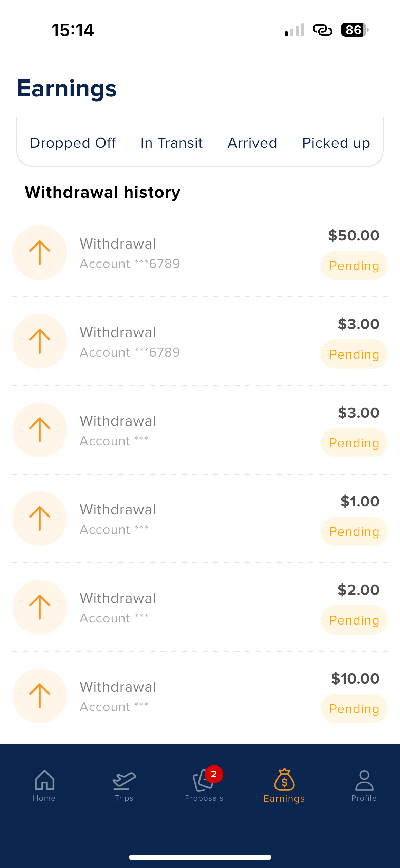This screenshot has height=868, width=400.
Task: Select the Dropped Off tab
Action: (x=73, y=143)
